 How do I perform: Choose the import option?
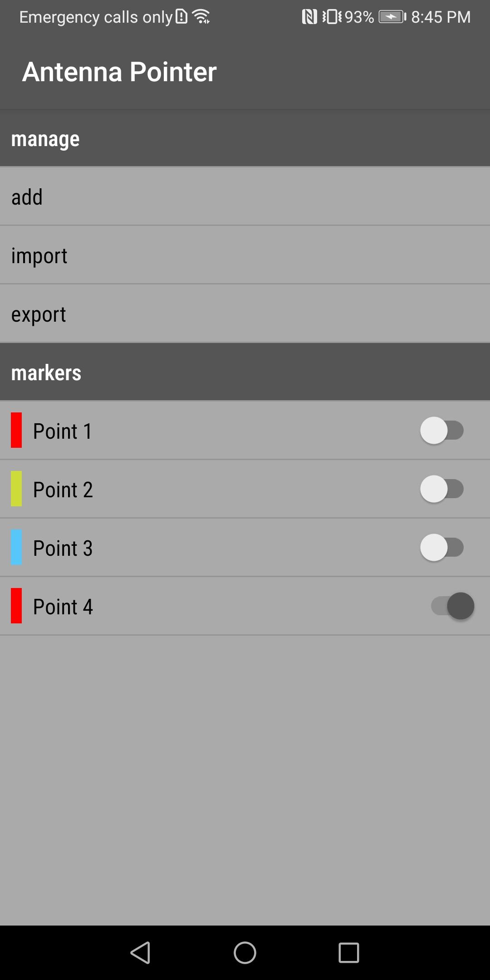pyautogui.click(x=245, y=255)
